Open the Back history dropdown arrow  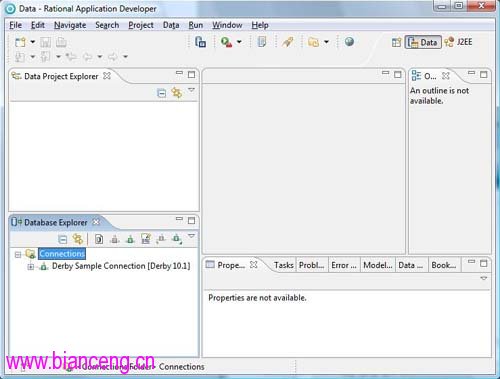click(100, 57)
